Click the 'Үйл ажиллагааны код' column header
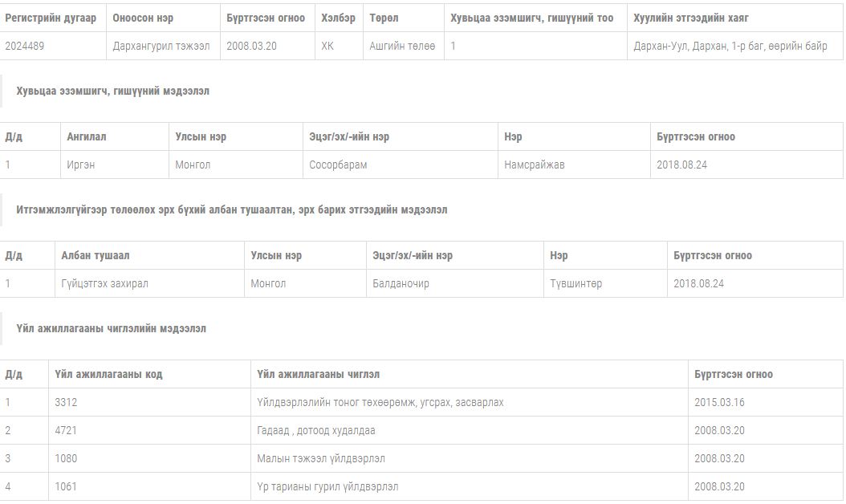The width and height of the screenshot is (846, 504). (108, 374)
